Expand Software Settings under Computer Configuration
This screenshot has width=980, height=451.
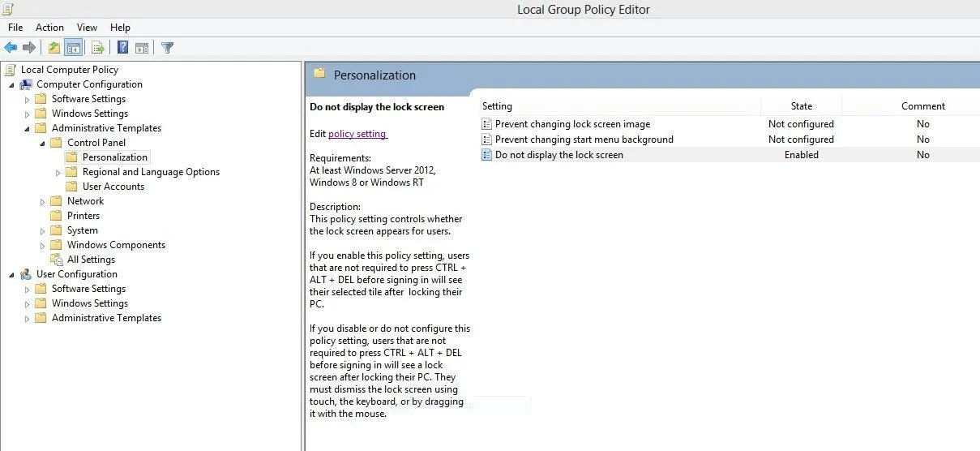click(x=28, y=99)
